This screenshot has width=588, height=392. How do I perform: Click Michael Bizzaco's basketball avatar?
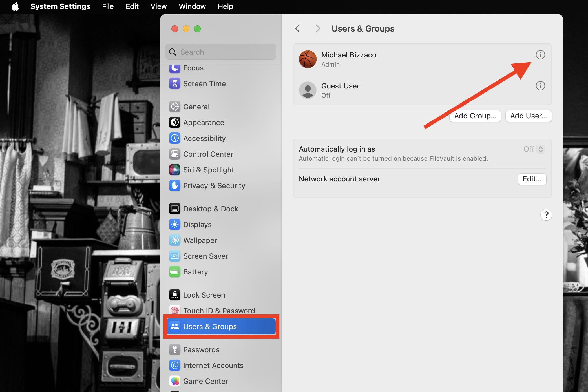[308, 59]
